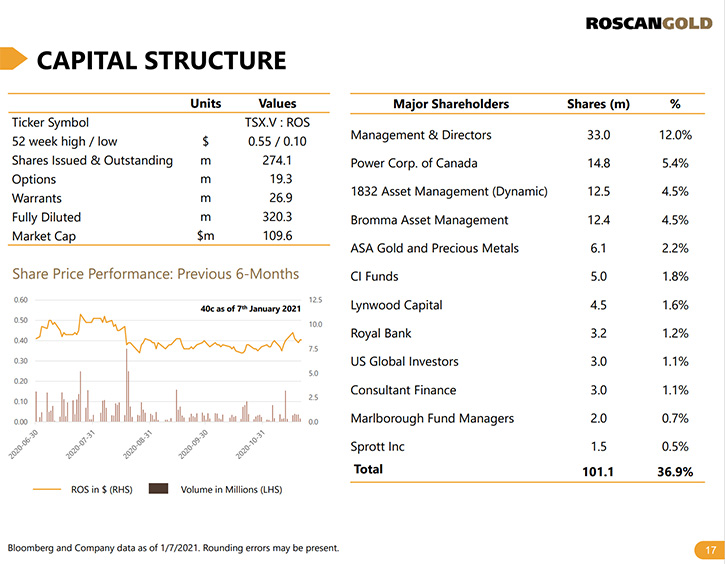Click the 12.0% percentage value
This screenshot has height=564, width=725.
point(675,135)
